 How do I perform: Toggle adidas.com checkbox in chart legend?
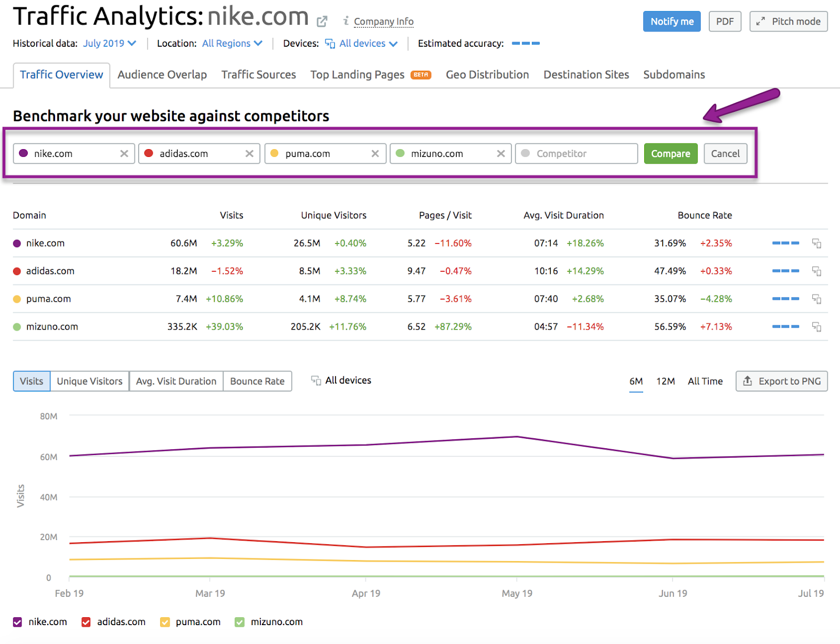(x=86, y=622)
